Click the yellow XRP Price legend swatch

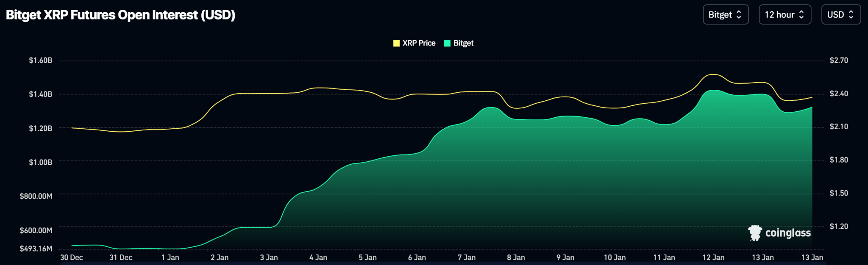pos(396,43)
